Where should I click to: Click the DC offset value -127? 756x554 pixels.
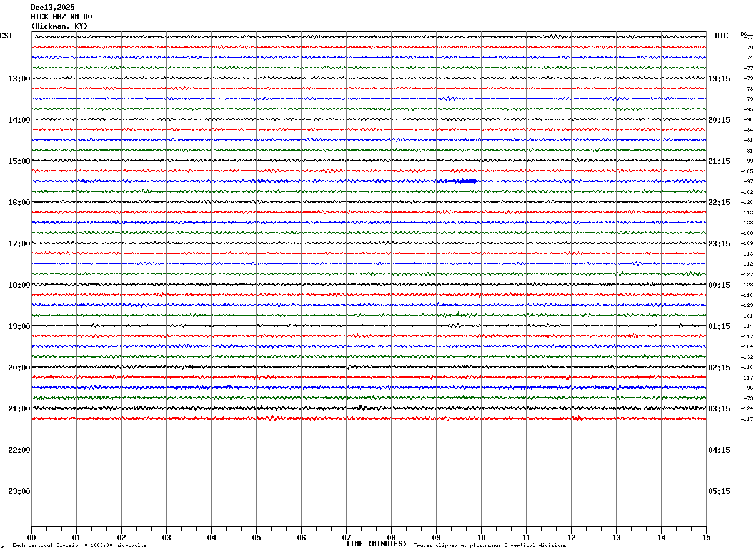tap(747, 274)
